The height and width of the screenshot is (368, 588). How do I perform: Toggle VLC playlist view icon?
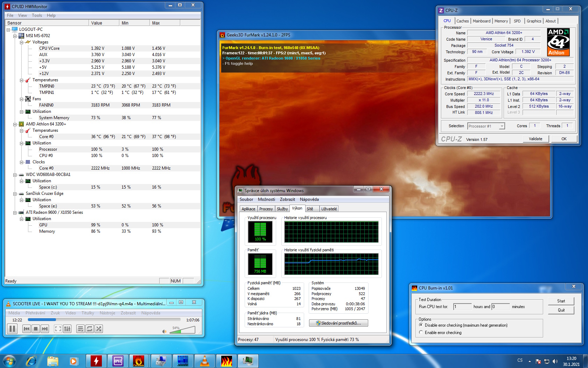[x=80, y=329]
